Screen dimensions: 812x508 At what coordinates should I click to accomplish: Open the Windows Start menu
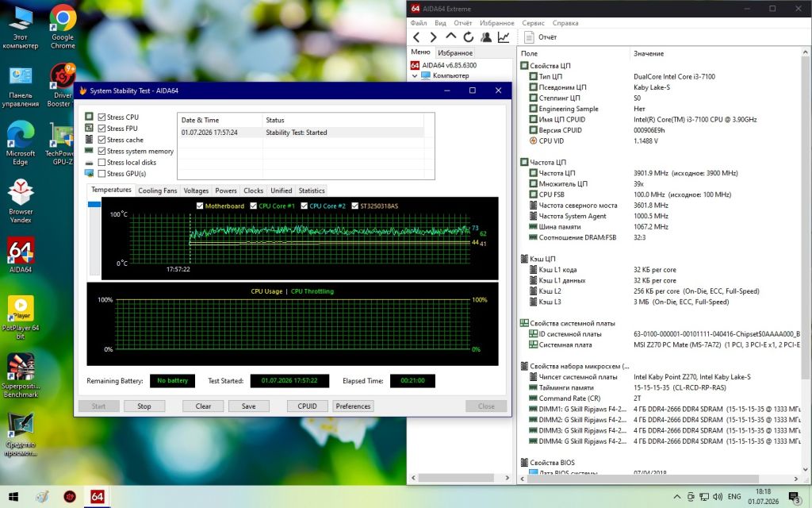(13, 497)
